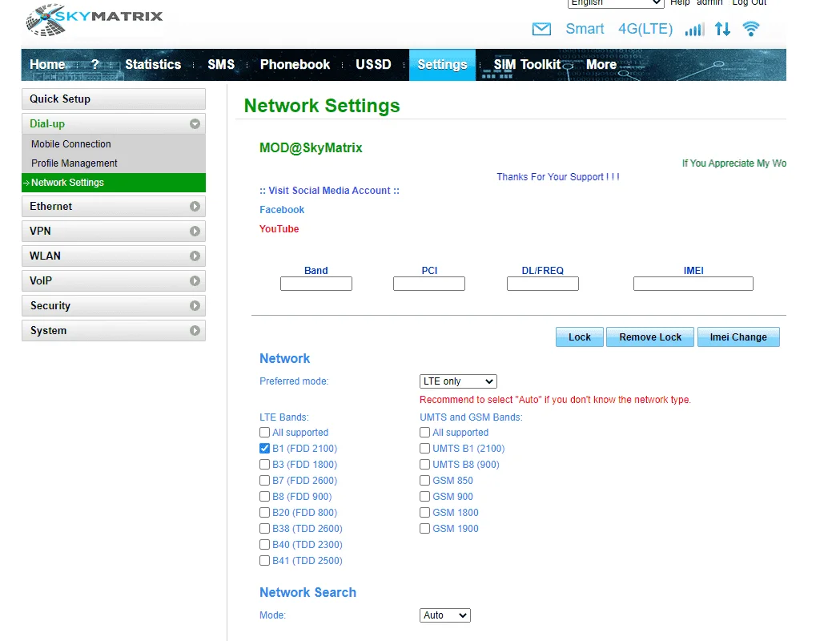This screenshot has width=840, height=641.
Task: Click the Imei Change button
Action: click(x=738, y=337)
